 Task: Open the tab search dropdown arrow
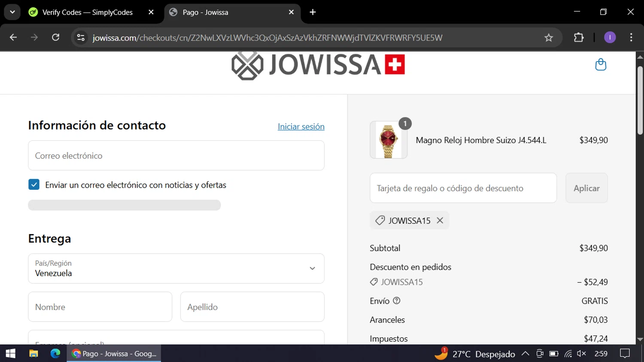tap(12, 12)
